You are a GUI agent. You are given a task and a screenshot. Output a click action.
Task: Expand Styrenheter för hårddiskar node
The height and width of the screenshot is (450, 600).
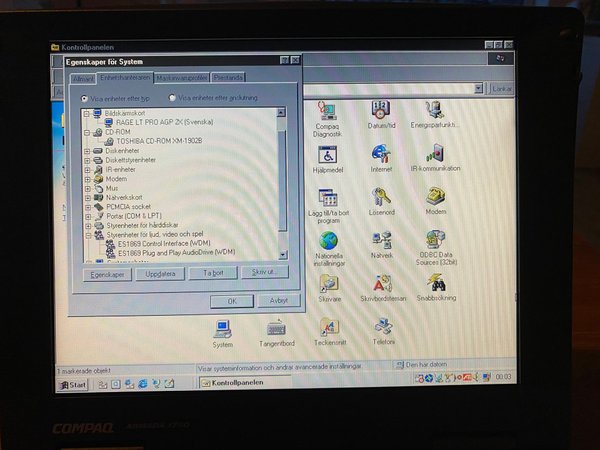(x=88, y=226)
